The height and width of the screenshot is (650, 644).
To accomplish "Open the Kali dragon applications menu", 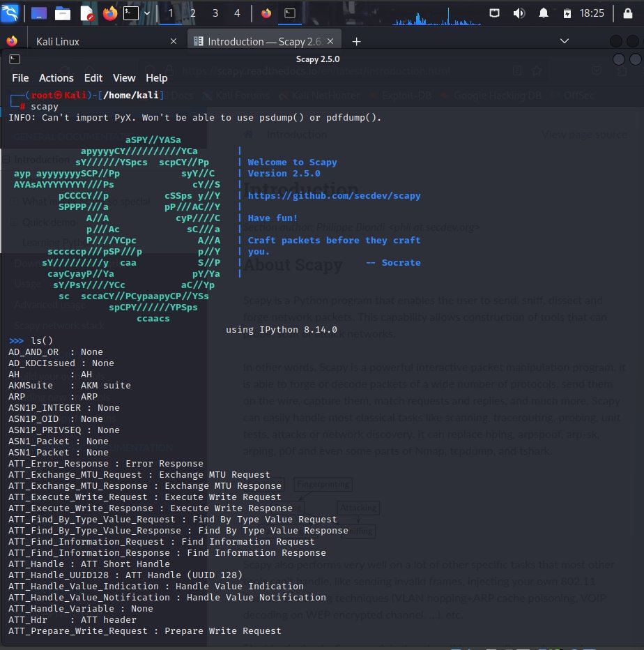I will (10, 13).
